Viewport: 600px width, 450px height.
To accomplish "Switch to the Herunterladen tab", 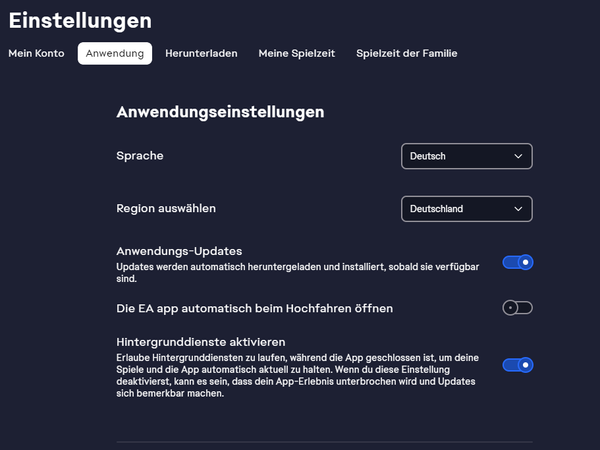I will [x=201, y=53].
